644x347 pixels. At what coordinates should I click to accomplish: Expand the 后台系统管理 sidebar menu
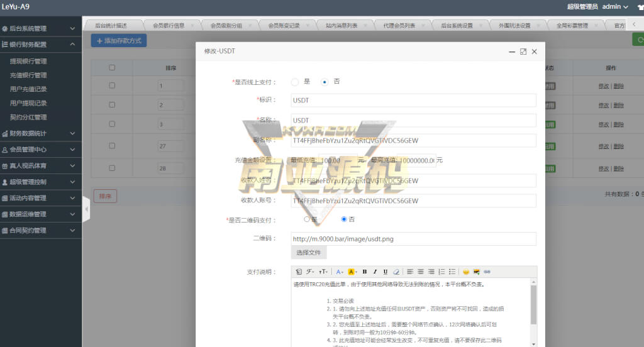click(x=41, y=28)
